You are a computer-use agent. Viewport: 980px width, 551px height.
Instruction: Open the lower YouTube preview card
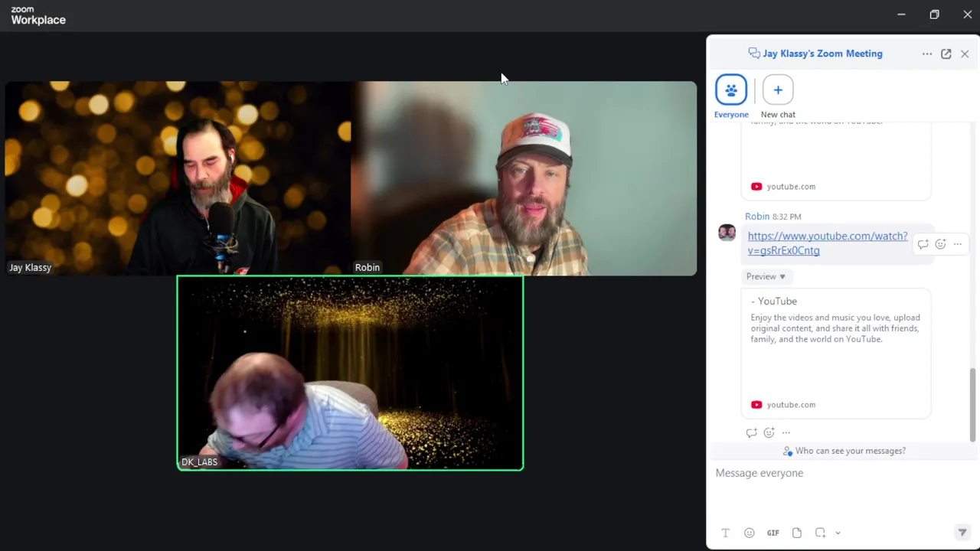tap(836, 354)
